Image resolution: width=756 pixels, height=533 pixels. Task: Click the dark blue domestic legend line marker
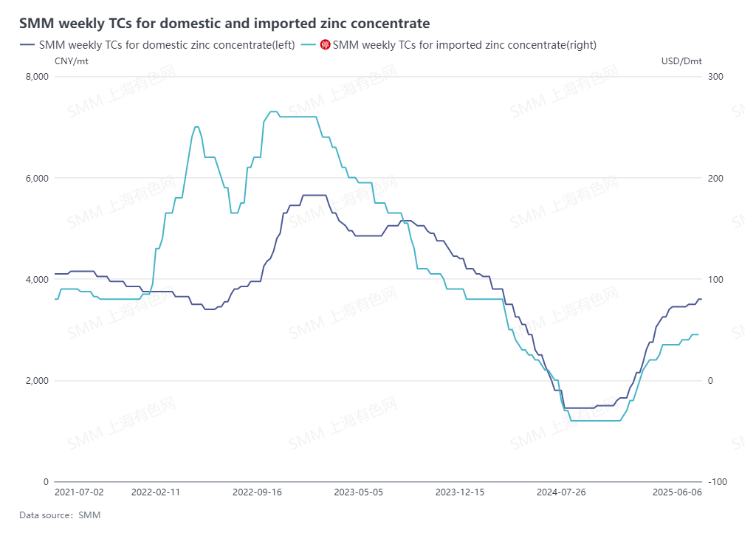pyautogui.click(x=27, y=45)
